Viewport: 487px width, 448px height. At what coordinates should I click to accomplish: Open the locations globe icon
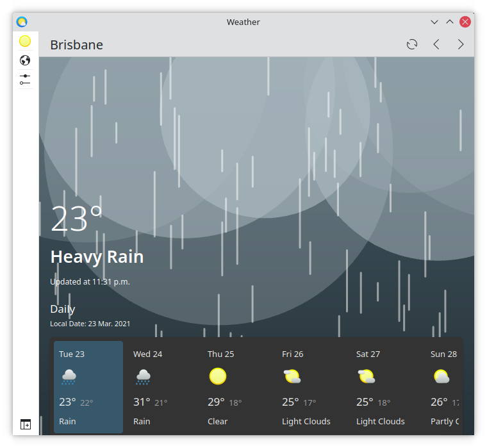(x=25, y=61)
